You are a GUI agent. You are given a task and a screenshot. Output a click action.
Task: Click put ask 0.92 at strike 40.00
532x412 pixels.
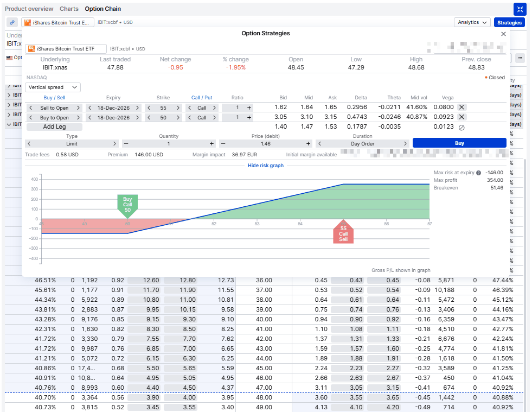click(x=383, y=319)
